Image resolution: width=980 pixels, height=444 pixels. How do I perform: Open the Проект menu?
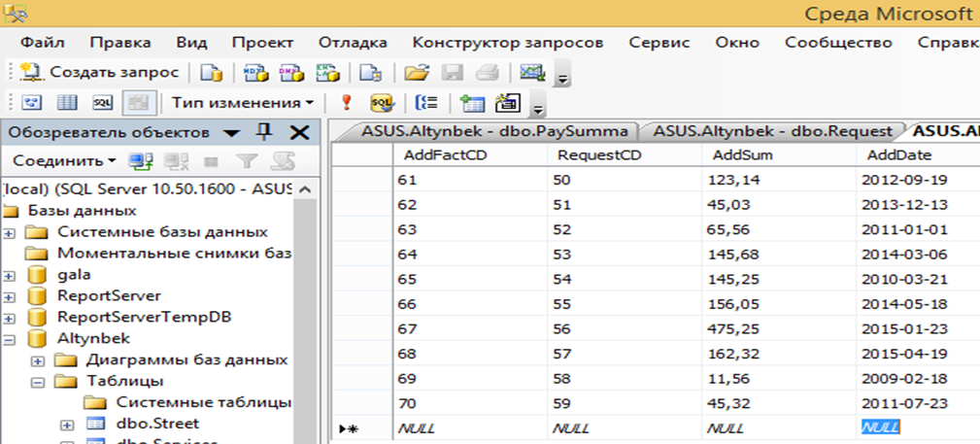coord(262,43)
